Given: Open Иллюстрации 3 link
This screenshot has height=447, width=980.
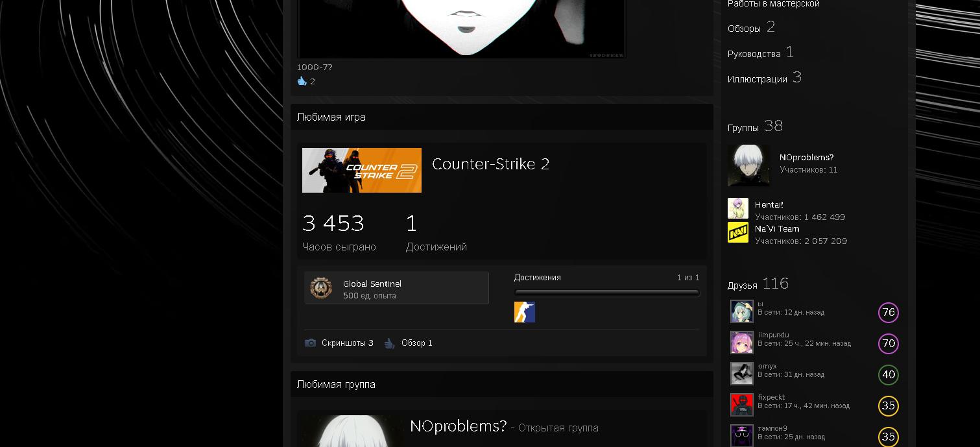Looking at the screenshot, I should pyautogui.click(x=765, y=78).
